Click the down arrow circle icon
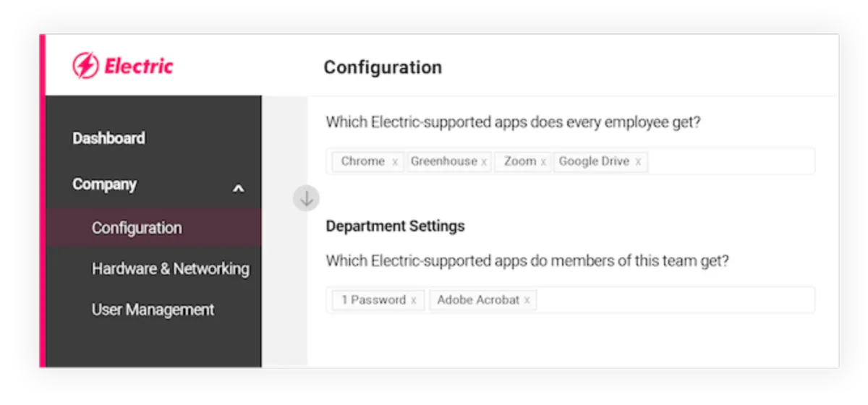The image size is (868, 405). pos(307,198)
